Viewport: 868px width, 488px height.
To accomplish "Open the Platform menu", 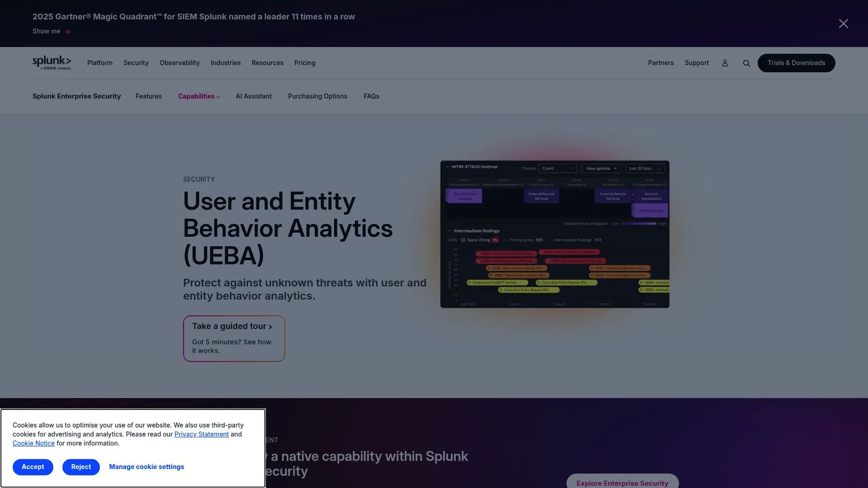I will 100,63.
